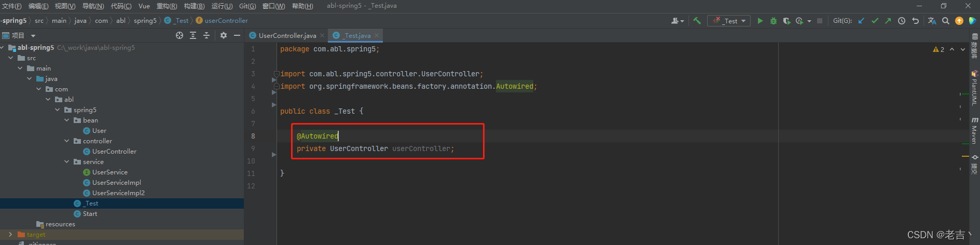Collapse the main folder
This screenshot has height=245, width=980.
point(20,68)
